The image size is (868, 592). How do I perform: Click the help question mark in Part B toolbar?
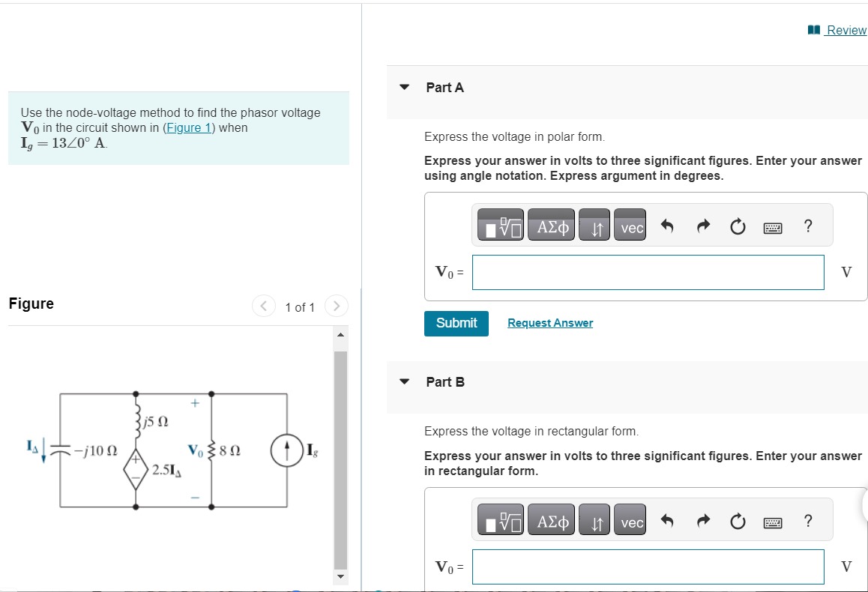(808, 520)
